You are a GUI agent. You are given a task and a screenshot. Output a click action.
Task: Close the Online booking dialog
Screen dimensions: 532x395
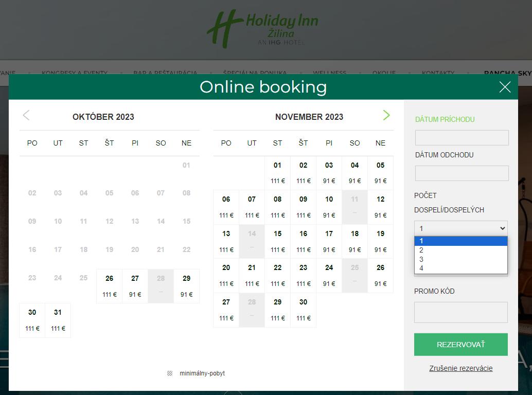click(505, 87)
